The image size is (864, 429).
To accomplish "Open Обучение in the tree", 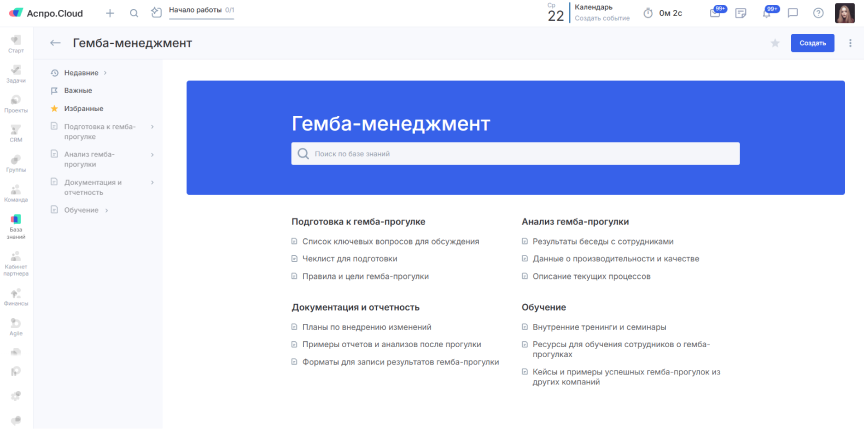I will point(81,210).
